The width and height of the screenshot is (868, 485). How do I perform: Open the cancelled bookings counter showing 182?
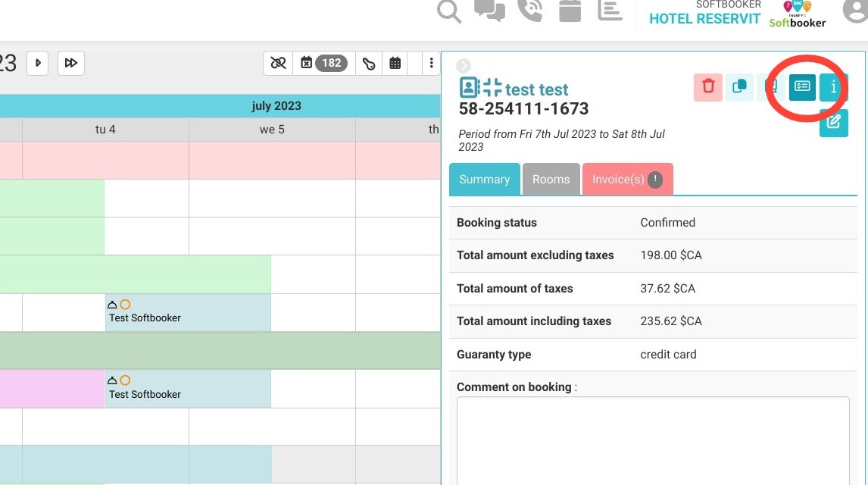(323, 63)
